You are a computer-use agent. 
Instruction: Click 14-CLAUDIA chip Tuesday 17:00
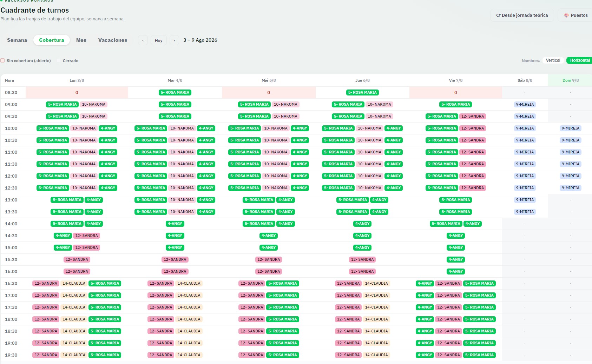coord(189,296)
